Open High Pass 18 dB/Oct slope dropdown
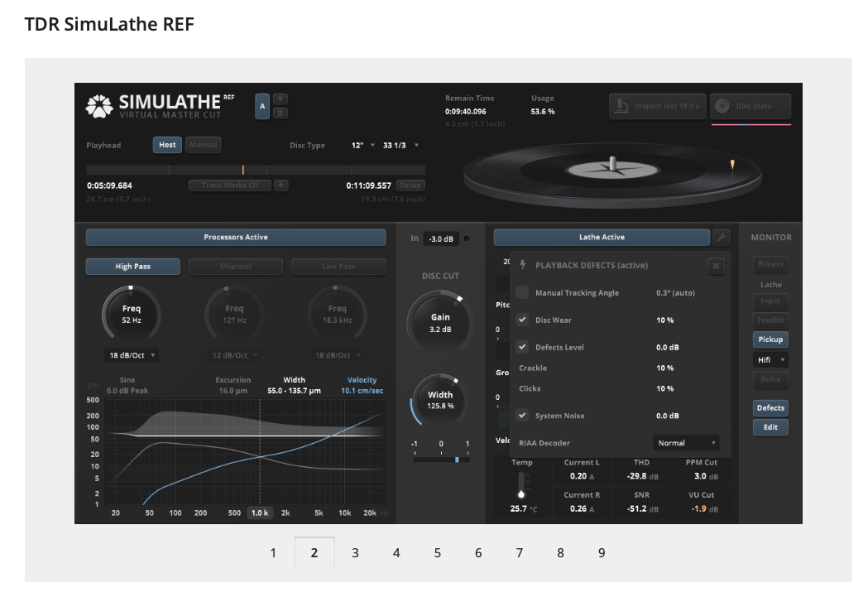Viewport: 868px width, 597px height. [x=132, y=355]
